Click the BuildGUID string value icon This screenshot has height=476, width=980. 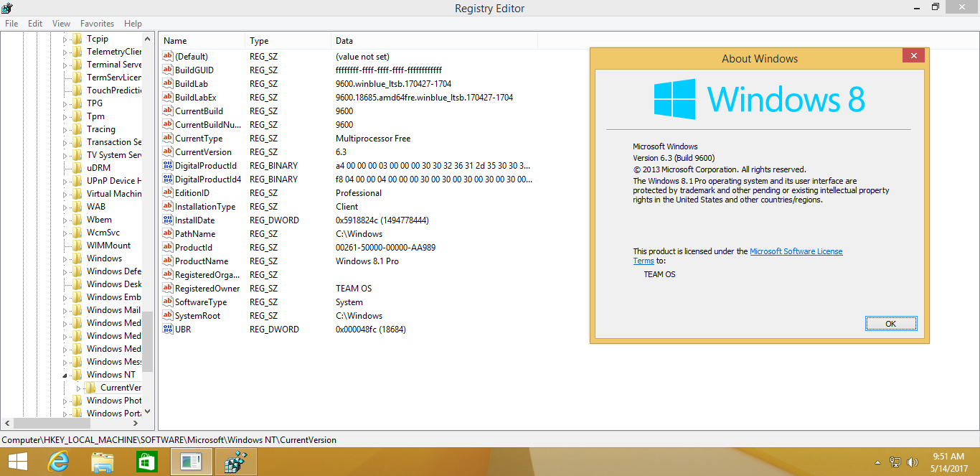click(x=168, y=70)
